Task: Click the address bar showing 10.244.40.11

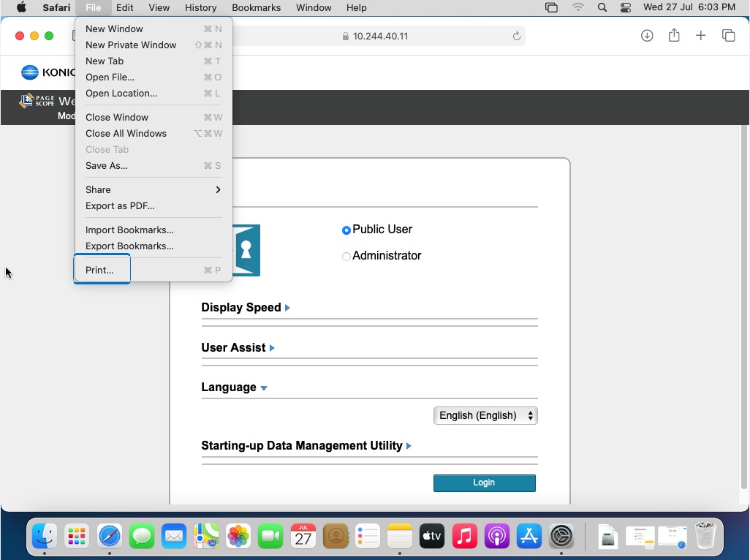Action: coord(380,36)
